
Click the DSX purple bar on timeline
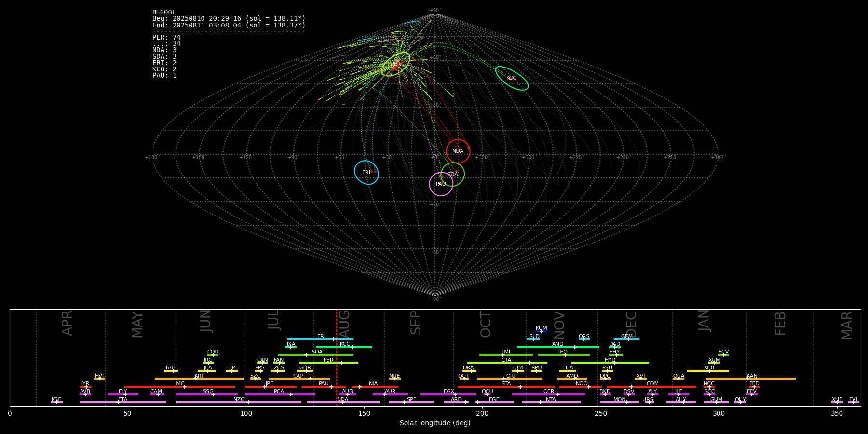pyautogui.click(x=448, y=394)
